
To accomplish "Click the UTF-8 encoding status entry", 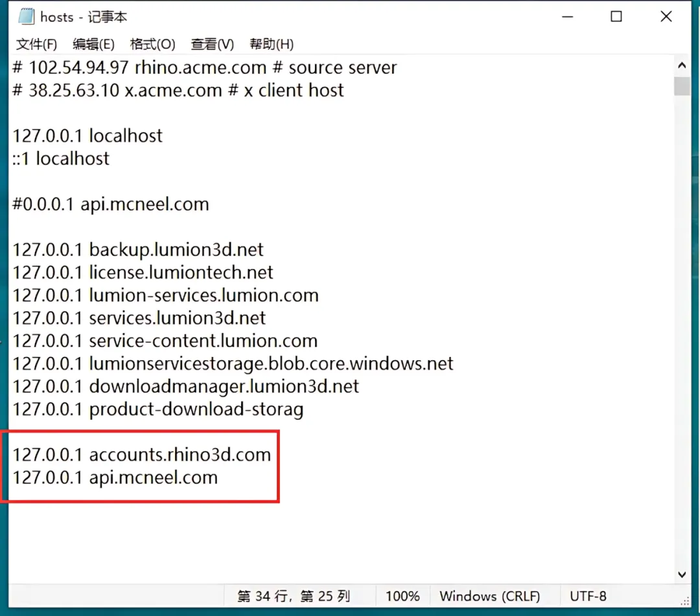I will tap(589, 597).
